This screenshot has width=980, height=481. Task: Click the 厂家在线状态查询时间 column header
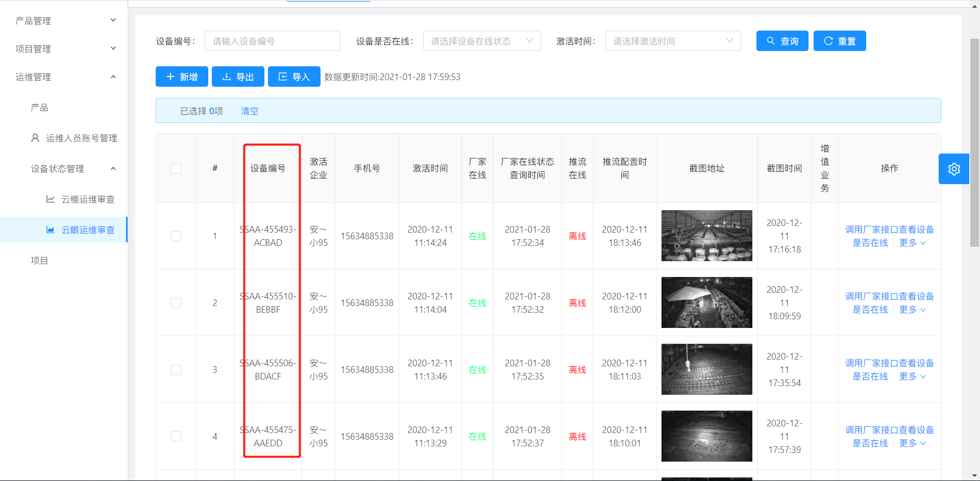pos(527,168)
